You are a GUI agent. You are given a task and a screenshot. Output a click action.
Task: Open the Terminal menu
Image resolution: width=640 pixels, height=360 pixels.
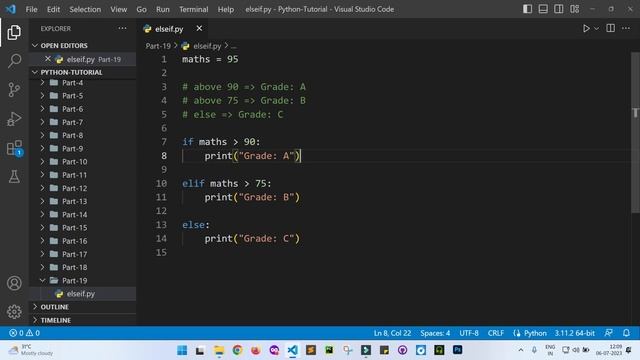coord(193,9)
